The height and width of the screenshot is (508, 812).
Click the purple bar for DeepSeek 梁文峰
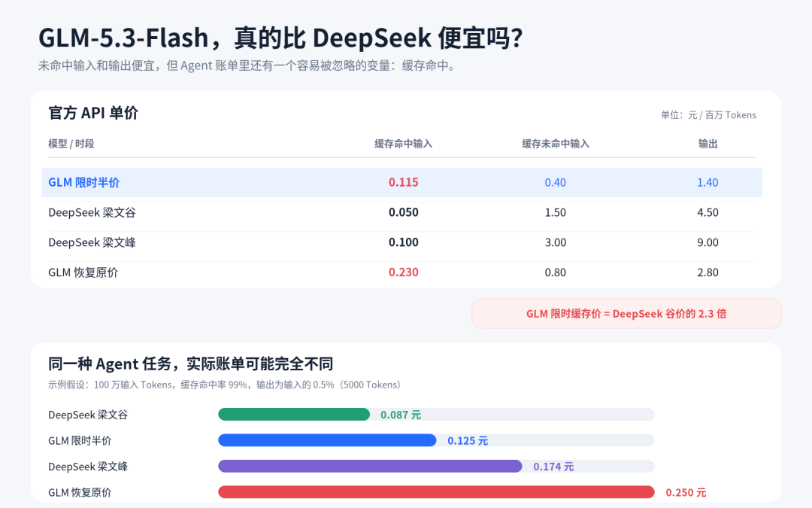[370, 466]
